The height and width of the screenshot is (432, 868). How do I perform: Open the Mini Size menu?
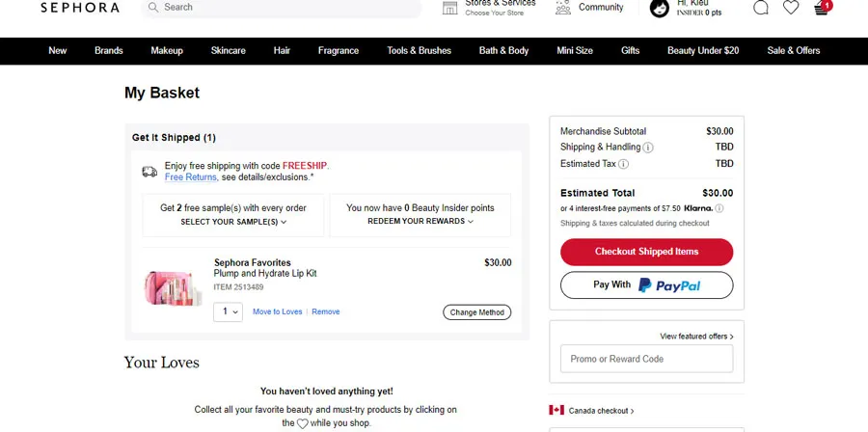coord(575,51)
